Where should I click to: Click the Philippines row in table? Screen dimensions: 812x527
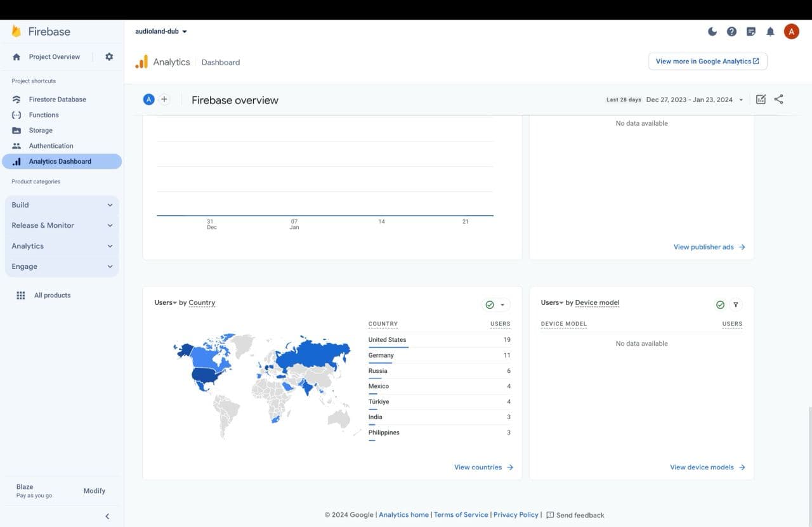click(x=439, y=433)
